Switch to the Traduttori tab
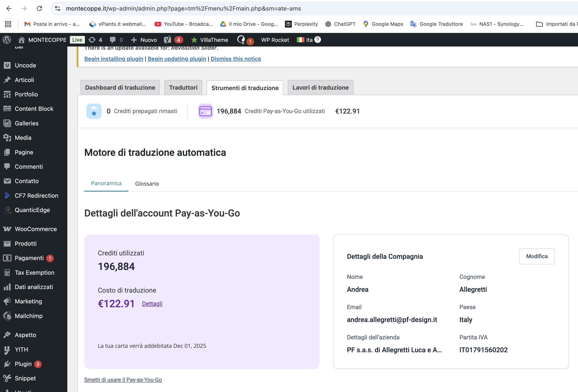The image size is (578, 392). tap(183, 88)
